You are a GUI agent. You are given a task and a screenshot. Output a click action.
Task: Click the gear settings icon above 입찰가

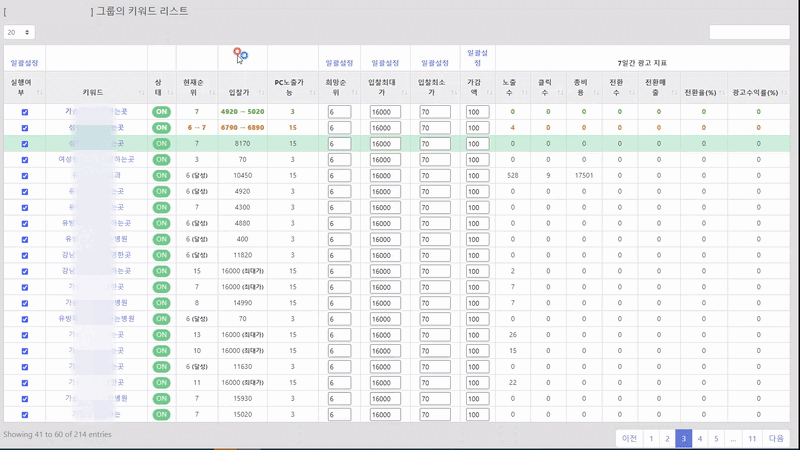click(x=240, y=55)
